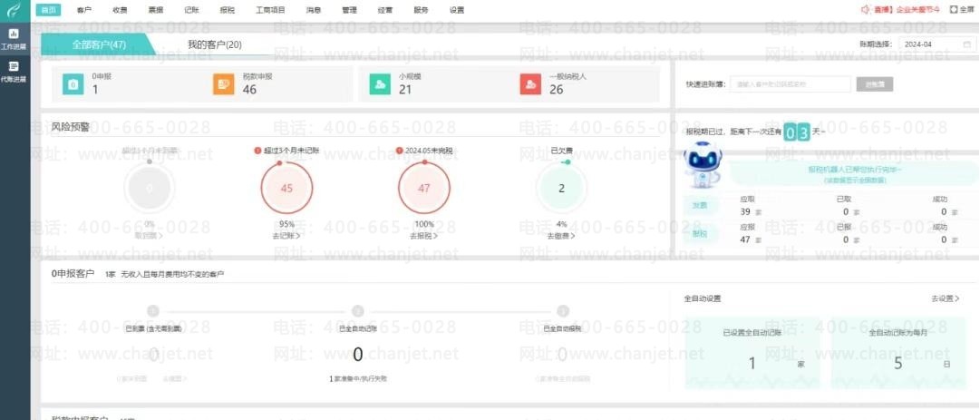
Task: Click the 全屏 fullscreen icon
Action: [x=953, y=9]
